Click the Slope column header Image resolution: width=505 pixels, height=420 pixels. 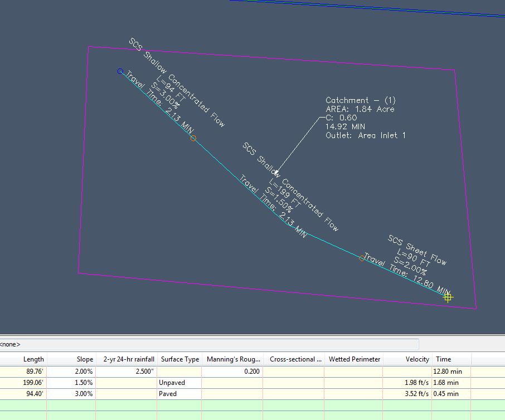pos(71,359)
